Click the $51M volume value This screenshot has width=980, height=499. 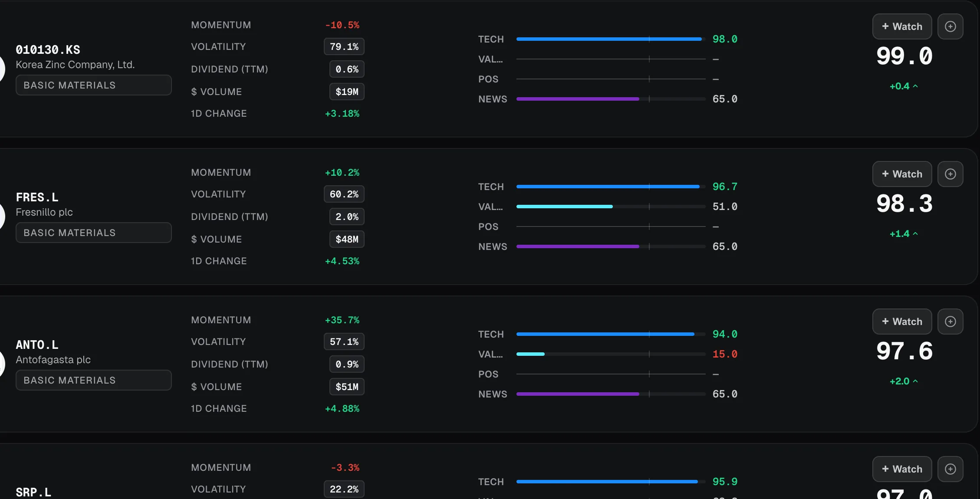(x=347, y=387)
